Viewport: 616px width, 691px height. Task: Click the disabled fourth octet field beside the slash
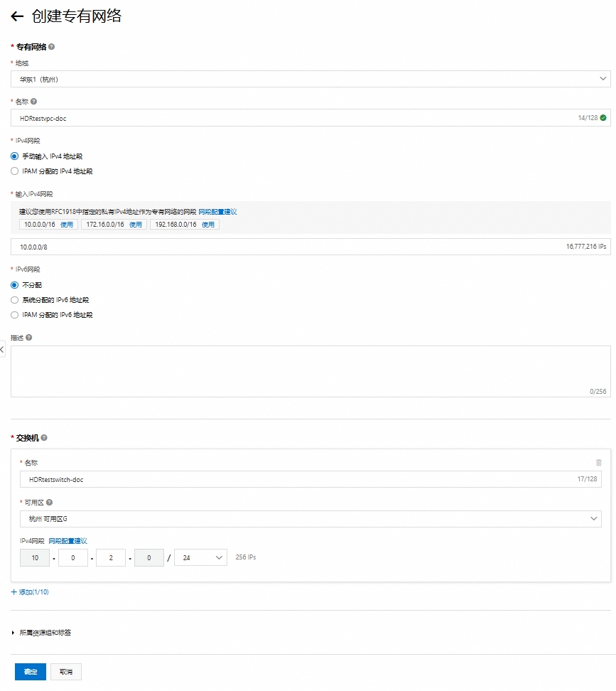pyautogui.click(x=149, y=557)
